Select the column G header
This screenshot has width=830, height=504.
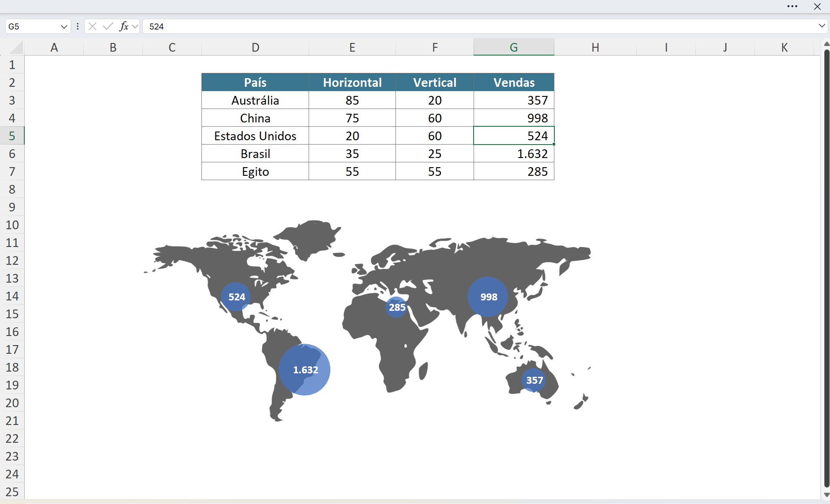[x=514, y=47]
